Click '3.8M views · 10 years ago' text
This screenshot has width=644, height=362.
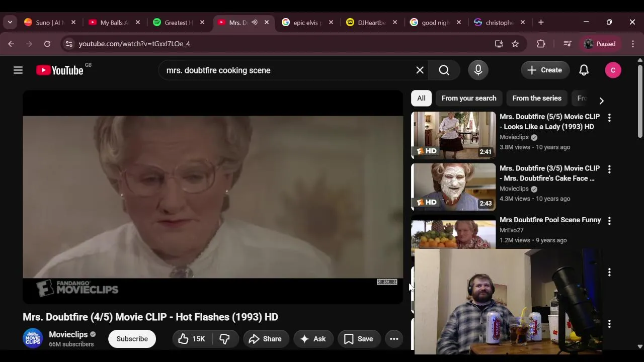click(535, 147)
